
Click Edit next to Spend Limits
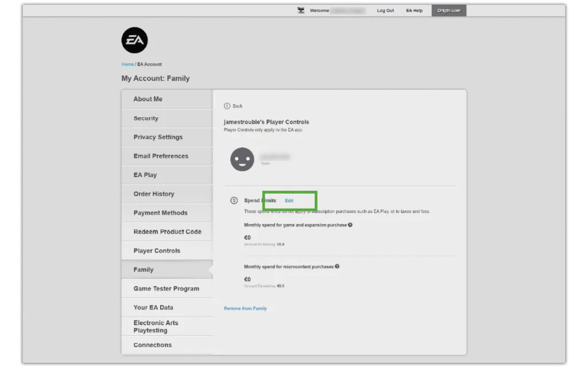coord(289,201)
